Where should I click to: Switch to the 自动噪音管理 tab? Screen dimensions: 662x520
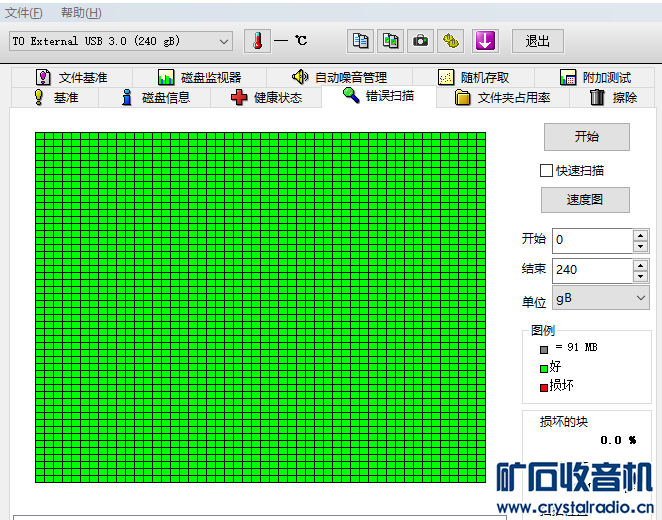pyautogui.click(x=339, y=77)
